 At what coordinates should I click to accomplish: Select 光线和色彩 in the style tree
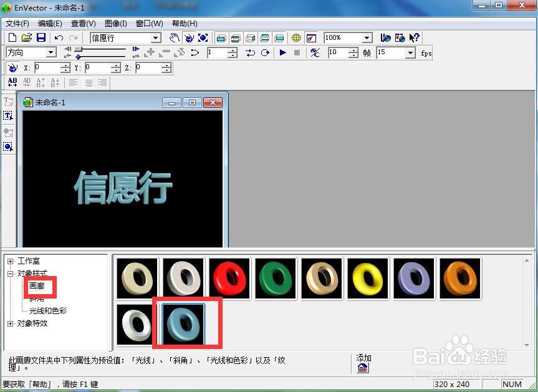[x=48, y=311]
